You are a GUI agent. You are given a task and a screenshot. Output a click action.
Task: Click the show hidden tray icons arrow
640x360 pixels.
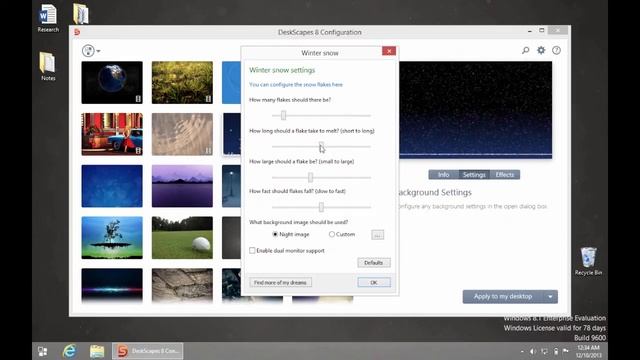[522, 351]
